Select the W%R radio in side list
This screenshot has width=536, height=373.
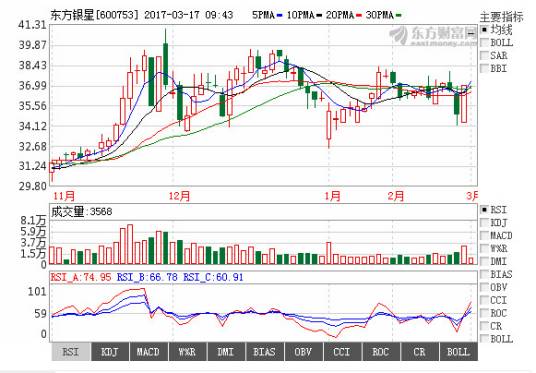484,249
